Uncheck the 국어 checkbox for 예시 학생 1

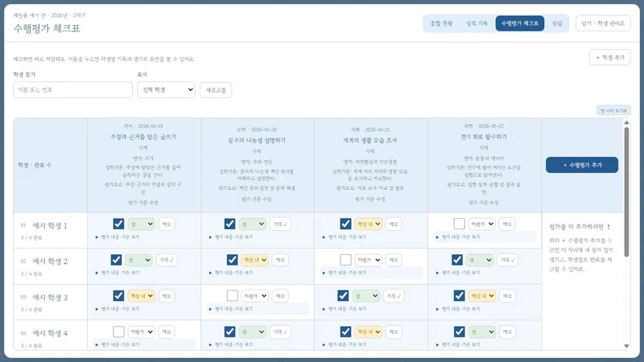(x=118, y=224)
